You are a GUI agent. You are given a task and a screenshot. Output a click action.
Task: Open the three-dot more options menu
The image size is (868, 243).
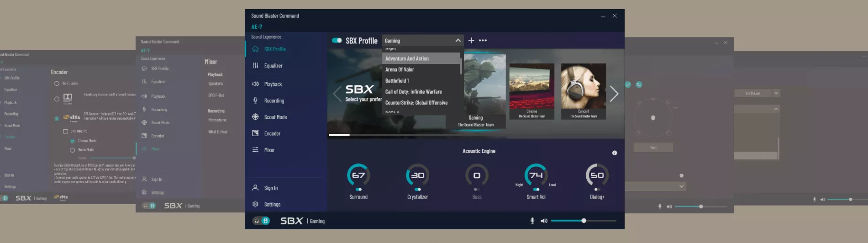[483, 41]
